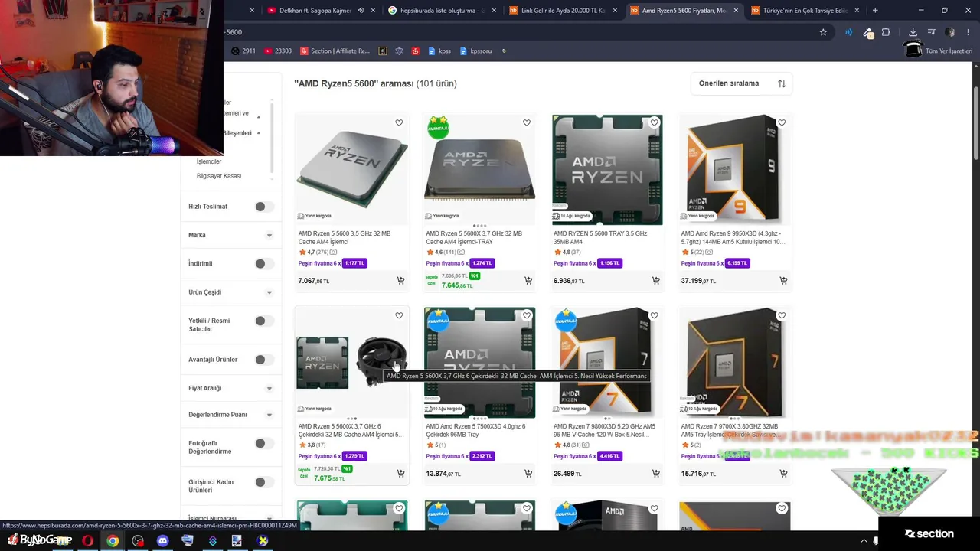
Task: Favorite the Ryzen 7 9800X3D product
Action: (655, 315)
